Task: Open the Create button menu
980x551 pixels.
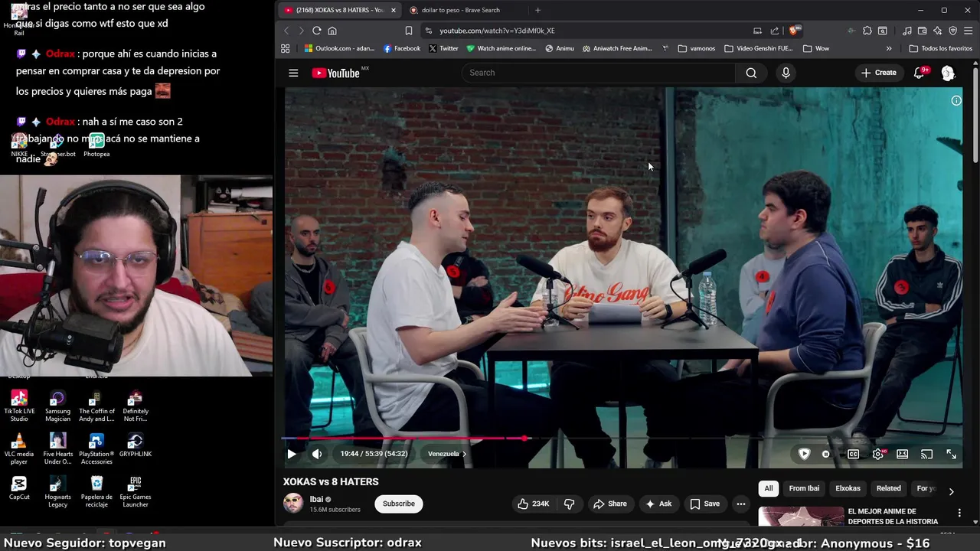Action: point(879,73)
